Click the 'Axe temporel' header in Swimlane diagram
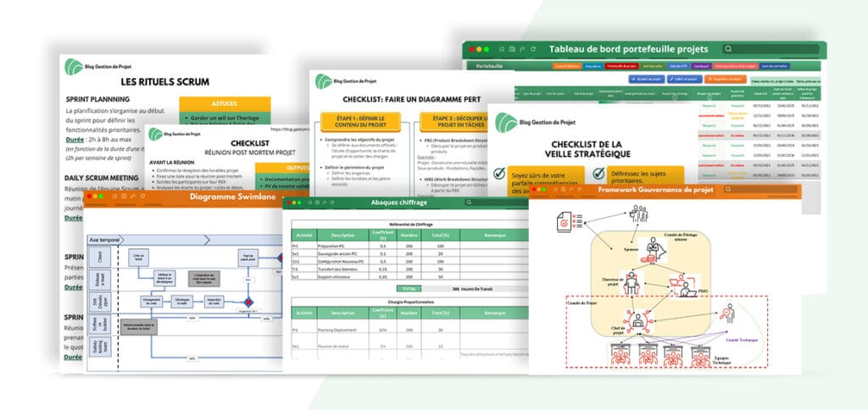This screenshot has height=410, width=868. (x=106, y=240)
